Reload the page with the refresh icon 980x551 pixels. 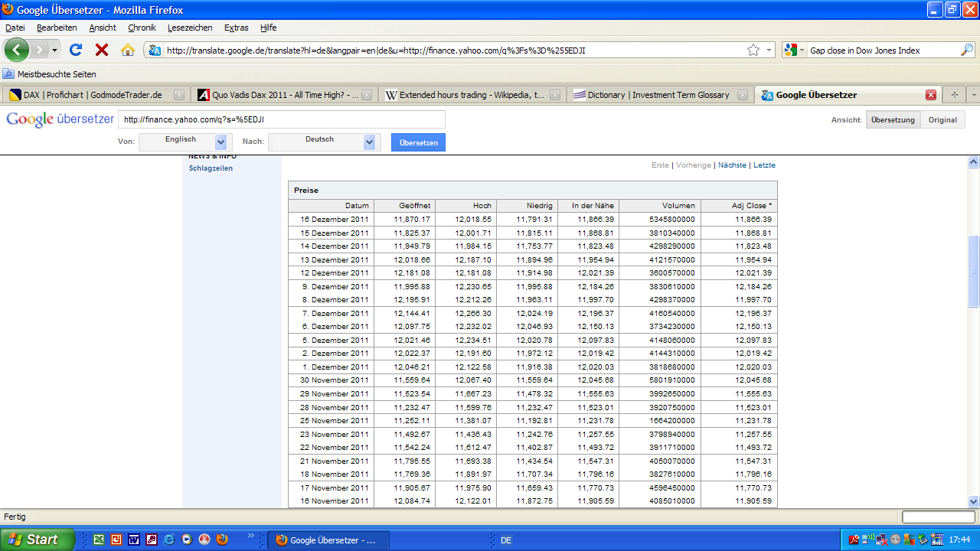point(76,50)
